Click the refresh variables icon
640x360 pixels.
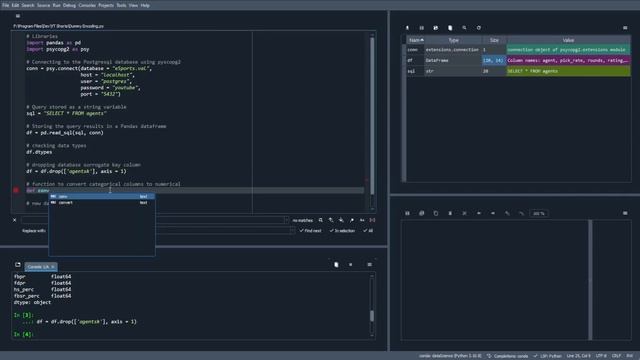click(479, 28)
